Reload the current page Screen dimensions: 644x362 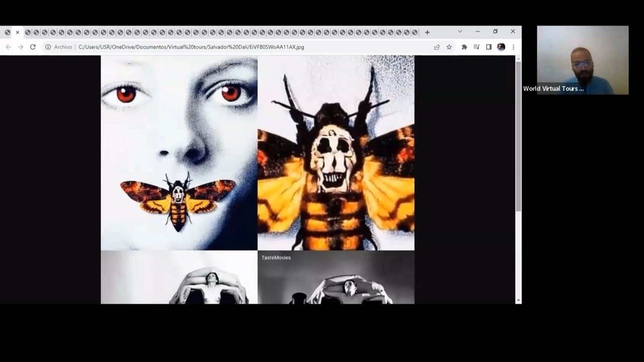[33, 47]
